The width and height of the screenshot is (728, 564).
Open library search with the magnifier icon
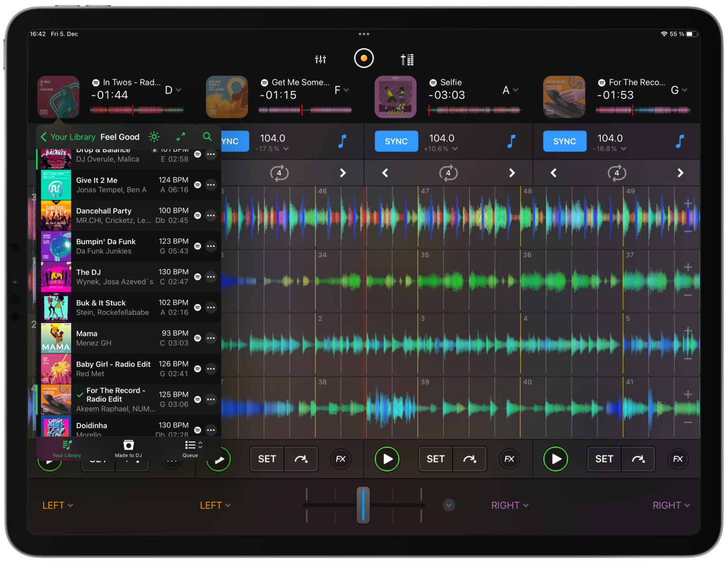(x=207, y=137)
